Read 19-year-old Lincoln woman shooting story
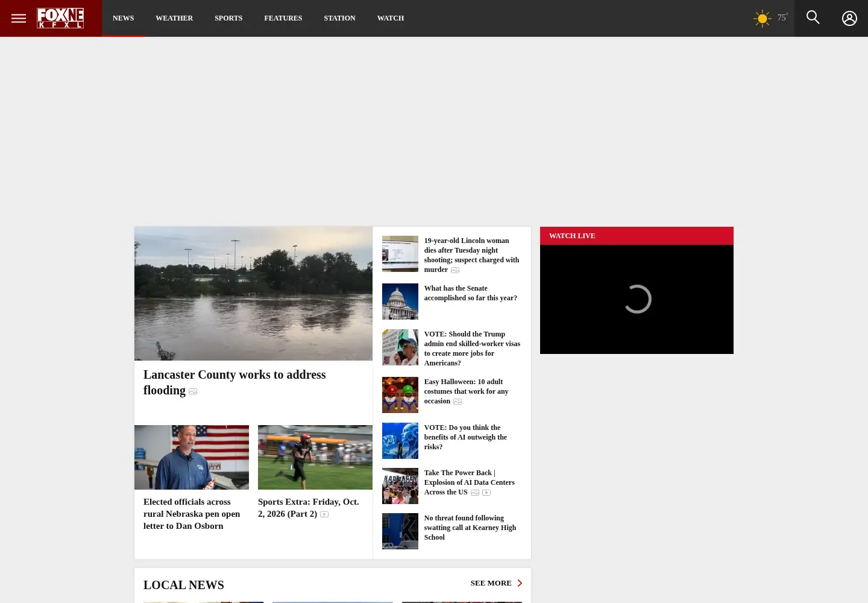 coord(471,255)
